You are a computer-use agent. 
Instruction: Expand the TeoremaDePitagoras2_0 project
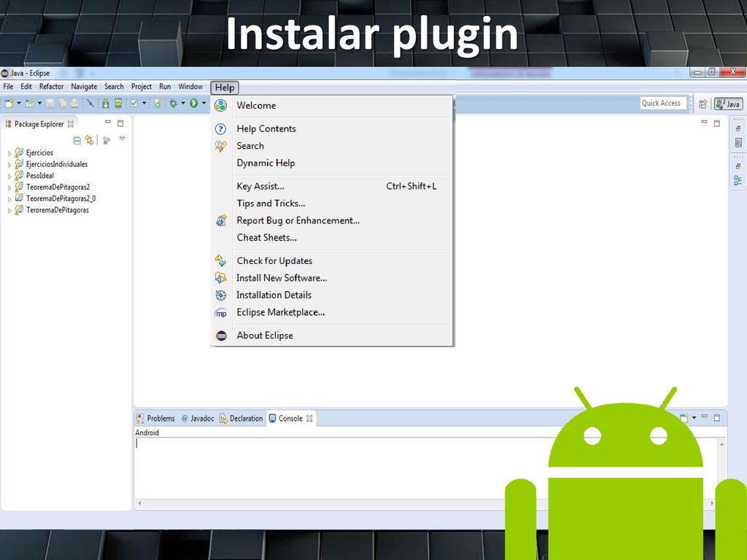click(9, 199)
